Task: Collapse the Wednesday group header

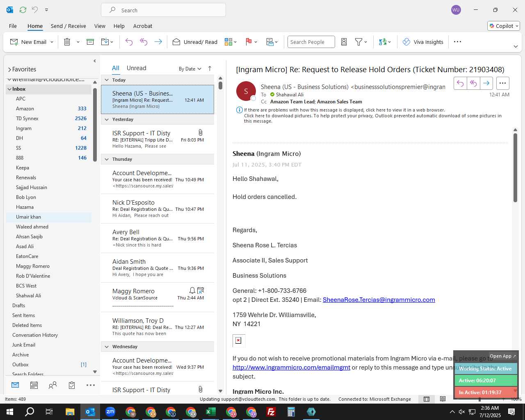Action: 107,347
